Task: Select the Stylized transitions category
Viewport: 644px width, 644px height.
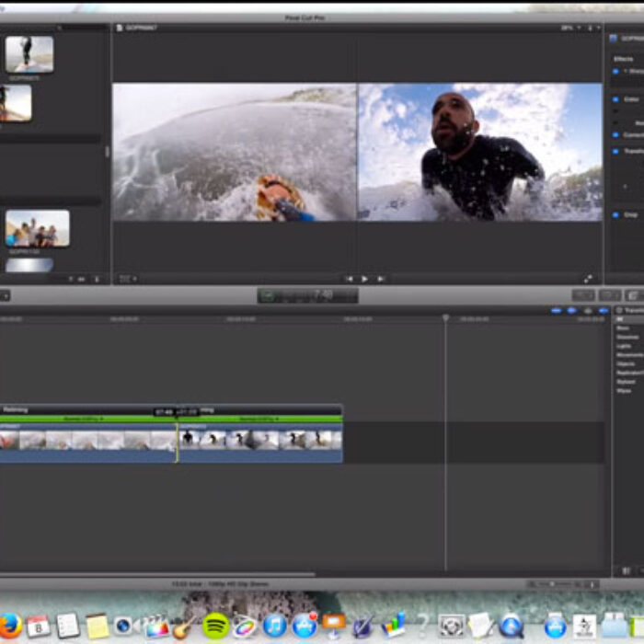Action: 626,382
